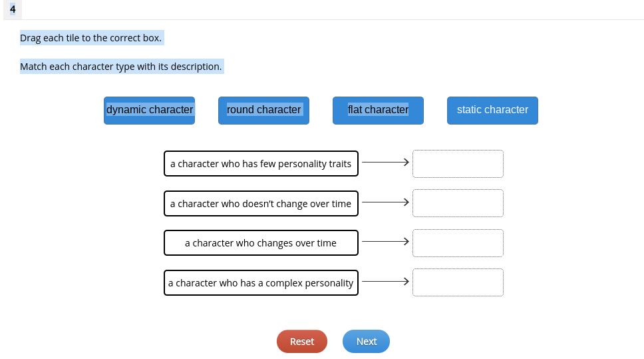This screenshot has height=359, width=644.
Task: Click empty box for complex personality
Action: [x=458, y=282]
